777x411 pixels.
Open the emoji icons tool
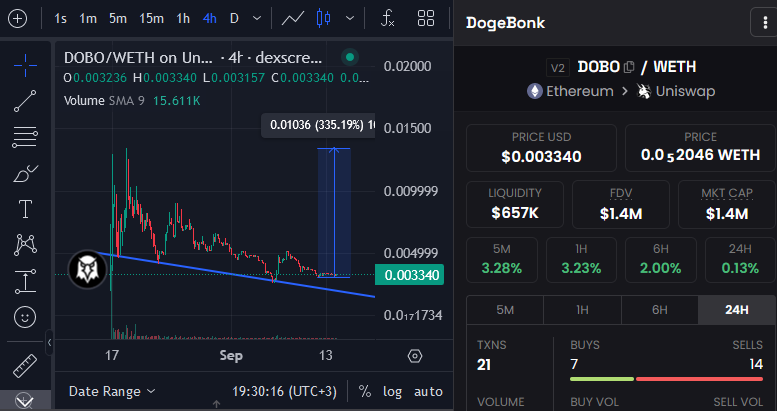[25, 317]
